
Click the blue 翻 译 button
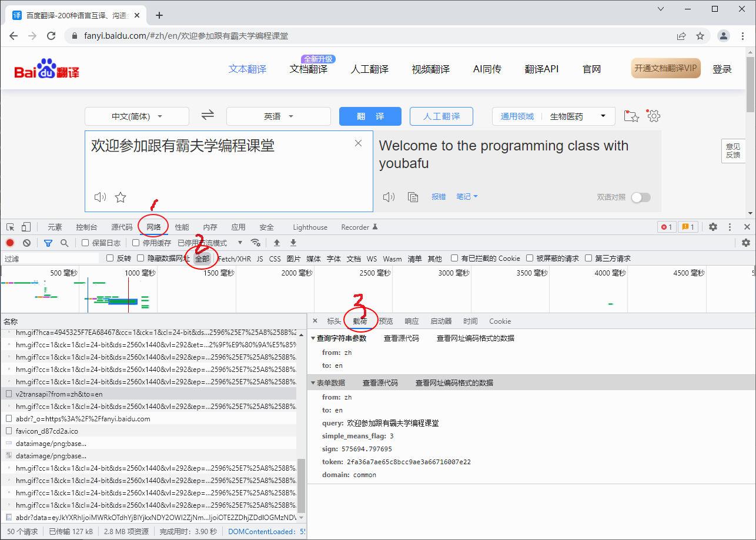click(370, 116)
